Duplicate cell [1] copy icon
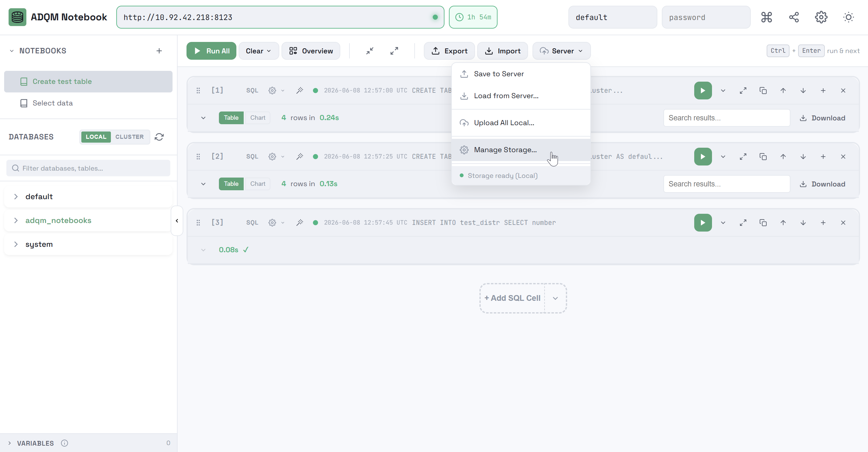868x452 pixels. [763, 91]
